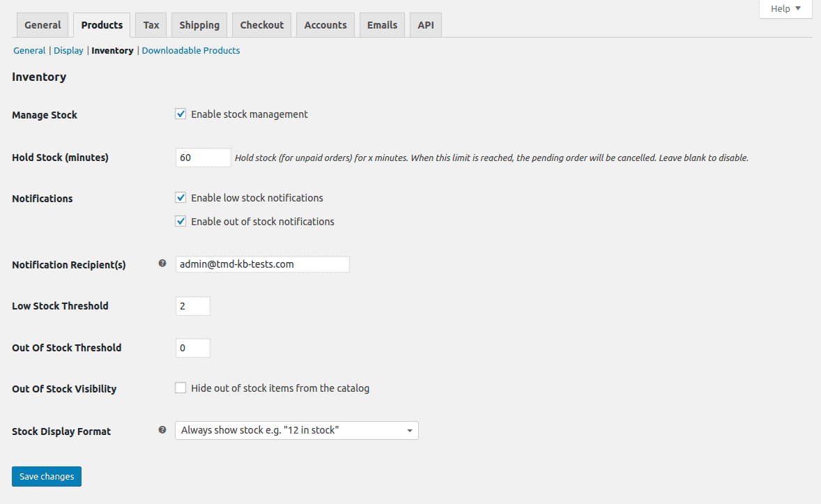The height and width of the screenshot is (504, 821).
Task: Click the Save changes button
Action: [46, 476]
